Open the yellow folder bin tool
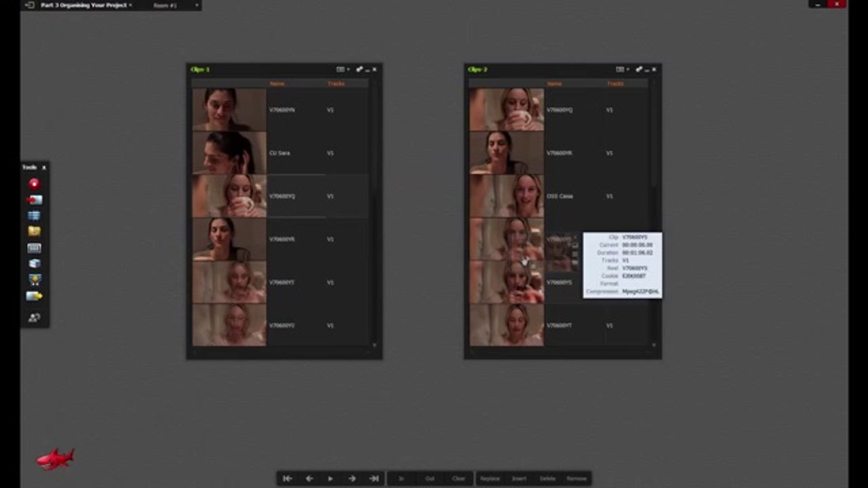This screenshot has height=488, width=868. (34, 232)
